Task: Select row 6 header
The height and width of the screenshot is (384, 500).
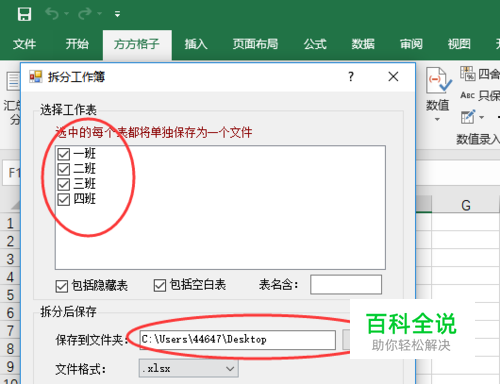Action: 10,313
